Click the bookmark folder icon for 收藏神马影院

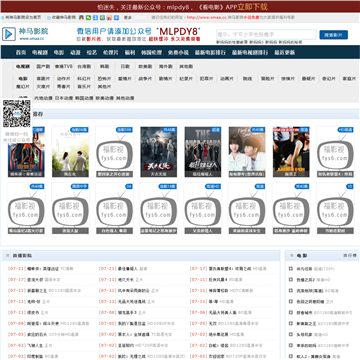click(x=49, y=17)
